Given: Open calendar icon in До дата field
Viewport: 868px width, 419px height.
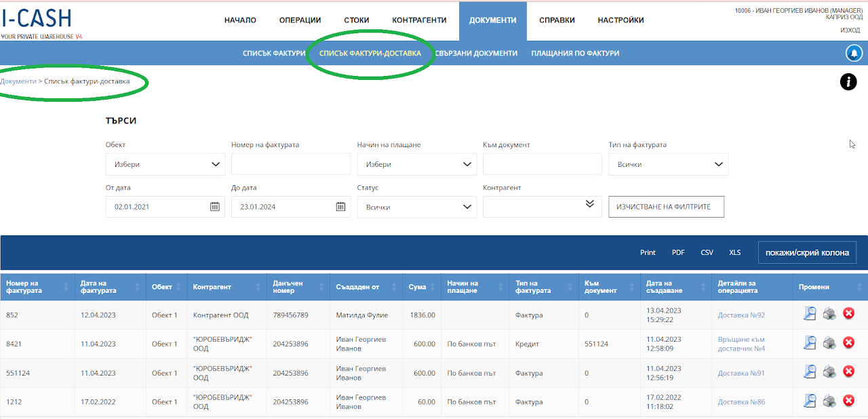Looking at the screenshot, I should (x=341, y=207).
